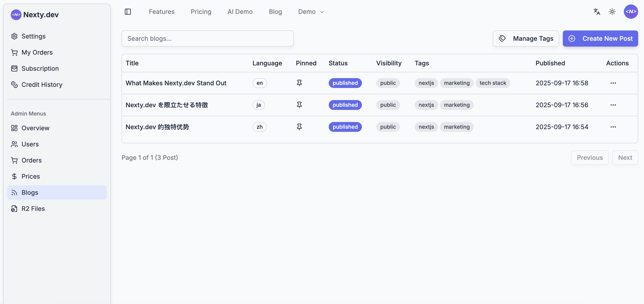Open the language translation switcher
Image resolution: width=644 pixels, height=304 pixels.
tap(597, 12)
